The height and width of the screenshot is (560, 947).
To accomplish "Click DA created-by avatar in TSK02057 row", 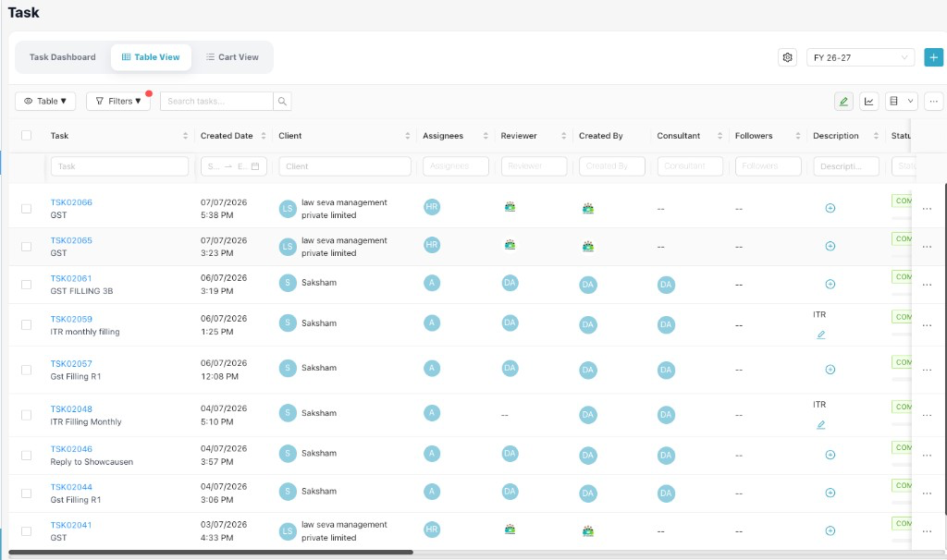I will pos(587,370).
